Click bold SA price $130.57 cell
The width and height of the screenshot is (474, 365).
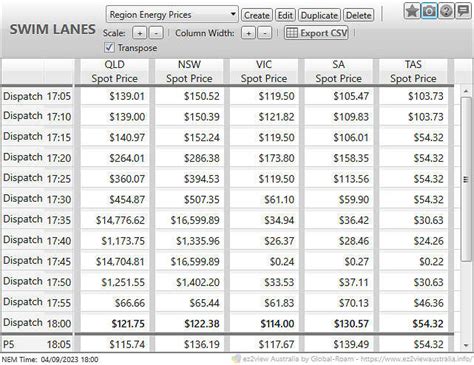pyautogui.click(x=339, y=323)
